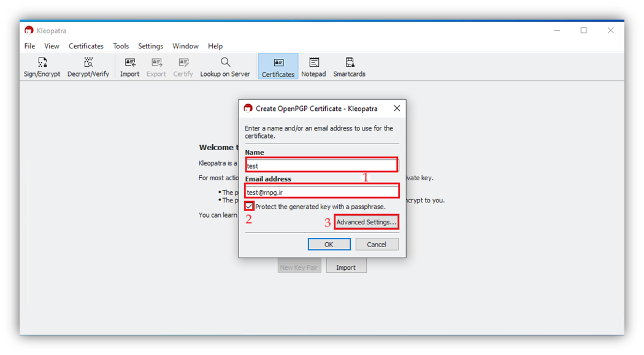Click the New Key Pair button
Viewport: 644px width, 355px height.
[299, 267]
